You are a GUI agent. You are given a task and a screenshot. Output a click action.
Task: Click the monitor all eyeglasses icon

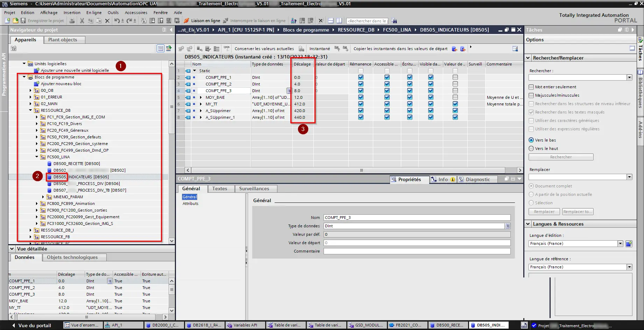click(227, 48)
